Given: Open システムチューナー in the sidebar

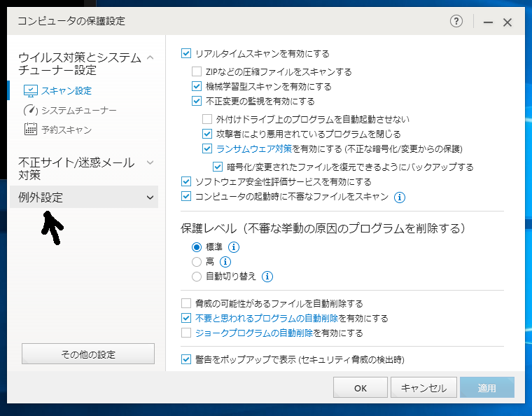Looking at the screenshot, I should pyautogui.click(x=79, y=110).
